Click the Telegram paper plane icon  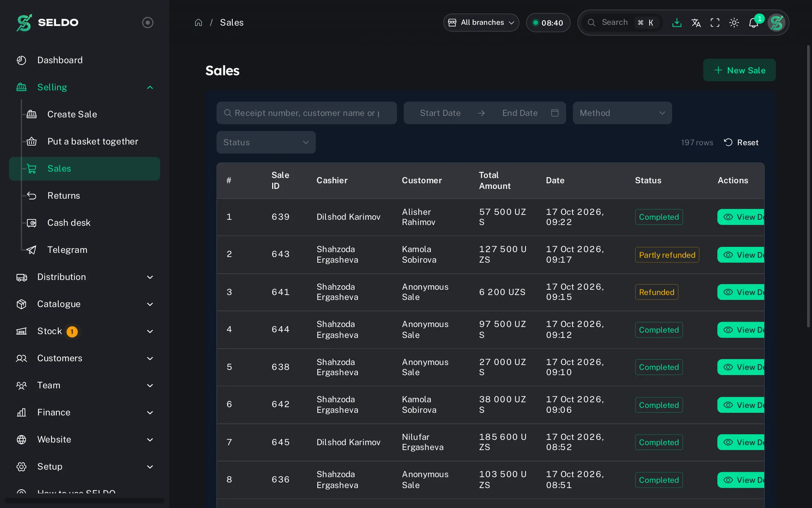[x=32, y=250]
